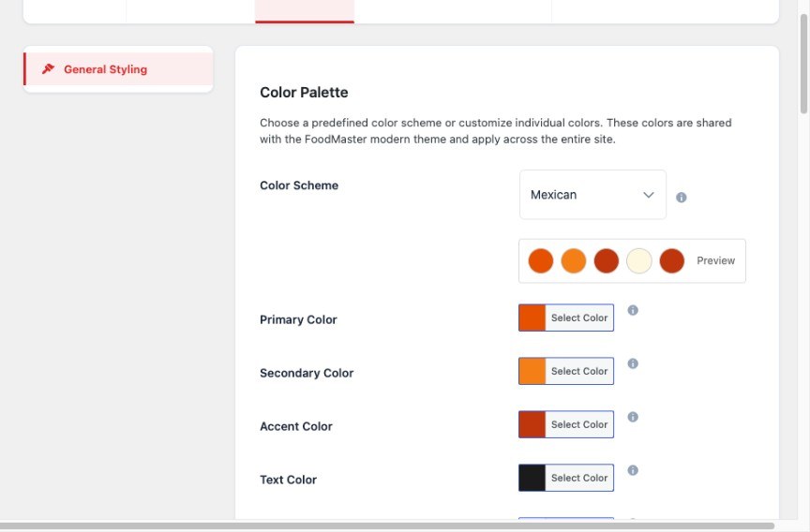The width and height of the screenshot is (810, 532).
Task: Click the info icon for Accent Color
Action: pos(633,417)
